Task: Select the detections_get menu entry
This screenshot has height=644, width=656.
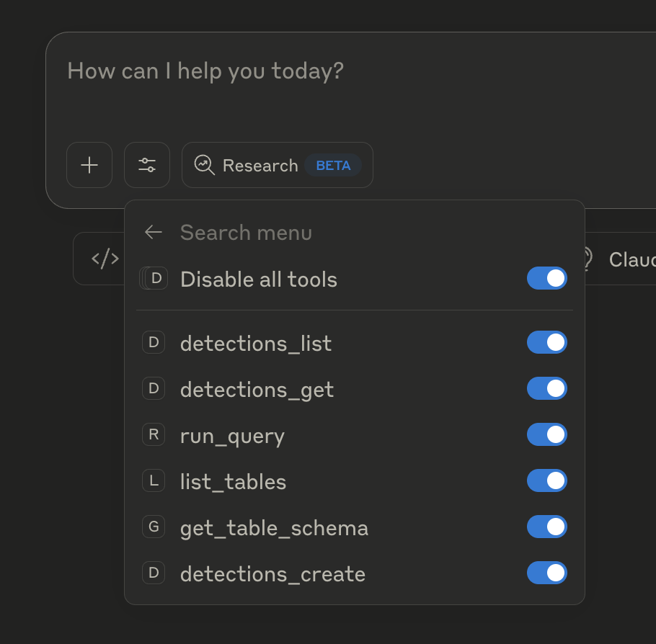Action: [257, 389]
